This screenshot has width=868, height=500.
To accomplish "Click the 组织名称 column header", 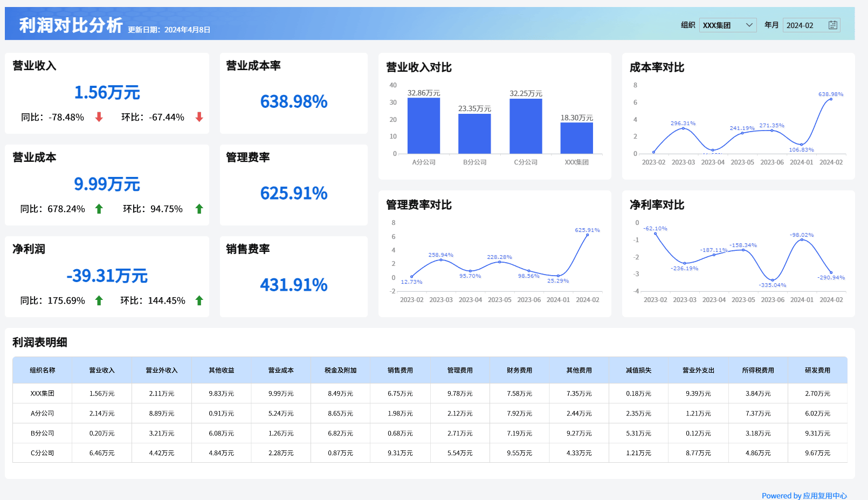I will coord(43,370).
